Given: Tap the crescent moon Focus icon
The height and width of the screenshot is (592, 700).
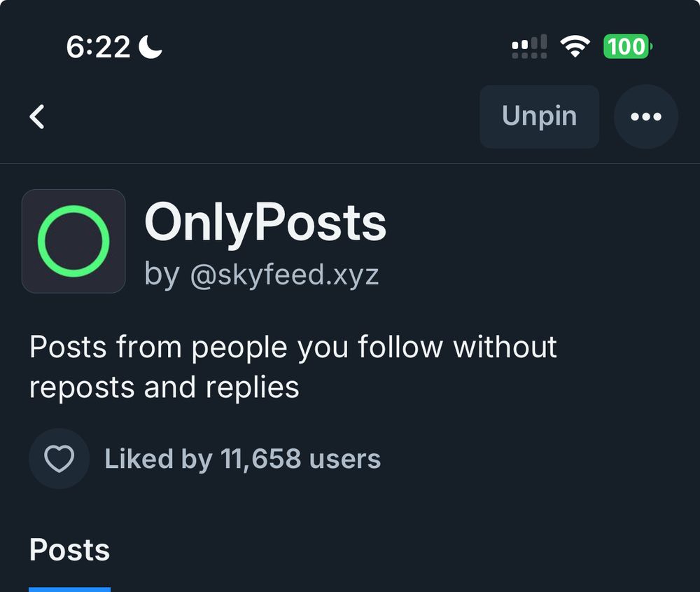Looking at the screenshot, I should tap(150, 47).
